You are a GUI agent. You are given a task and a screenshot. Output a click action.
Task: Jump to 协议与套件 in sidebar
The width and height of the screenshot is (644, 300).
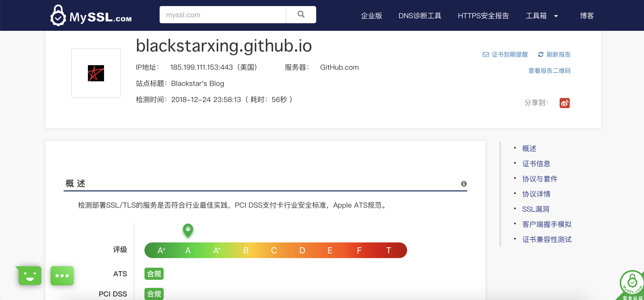point(540,179)
